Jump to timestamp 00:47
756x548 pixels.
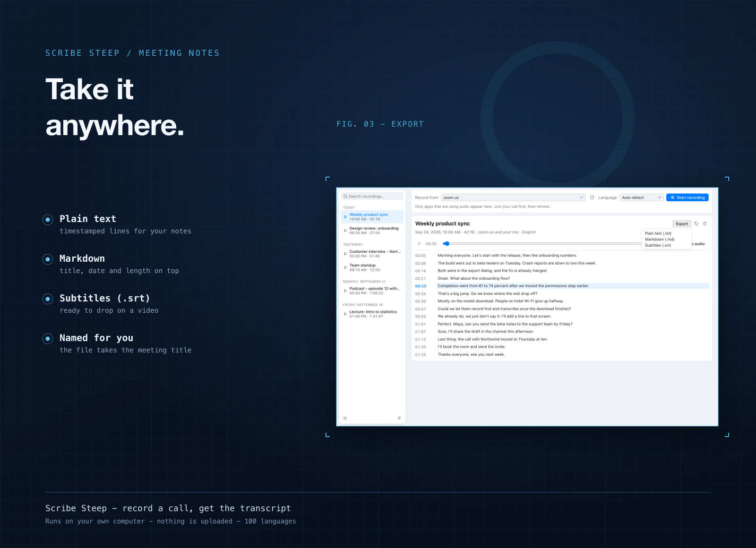coord(421,309)
